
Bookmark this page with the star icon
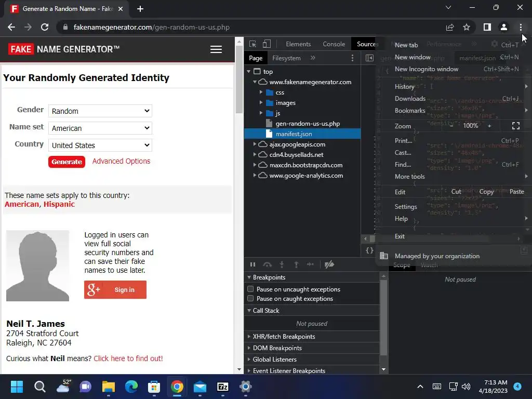pyautogui.click(x=467, y=27)
